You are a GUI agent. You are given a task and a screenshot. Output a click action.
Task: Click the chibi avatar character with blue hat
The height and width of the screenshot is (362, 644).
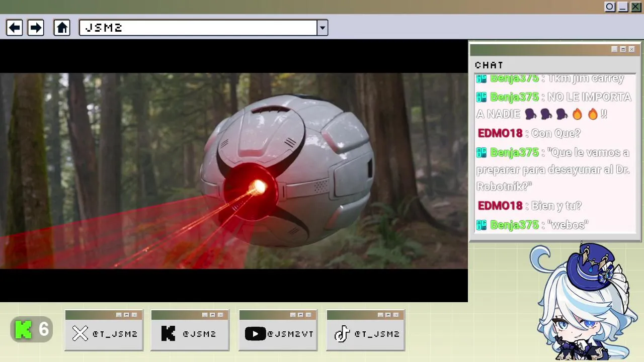coord(584,302)
